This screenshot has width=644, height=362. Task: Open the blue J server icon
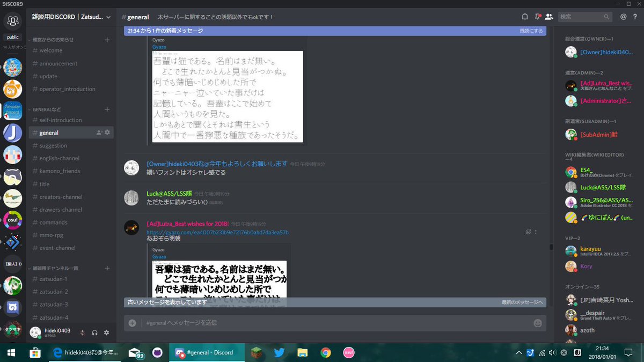12,134
